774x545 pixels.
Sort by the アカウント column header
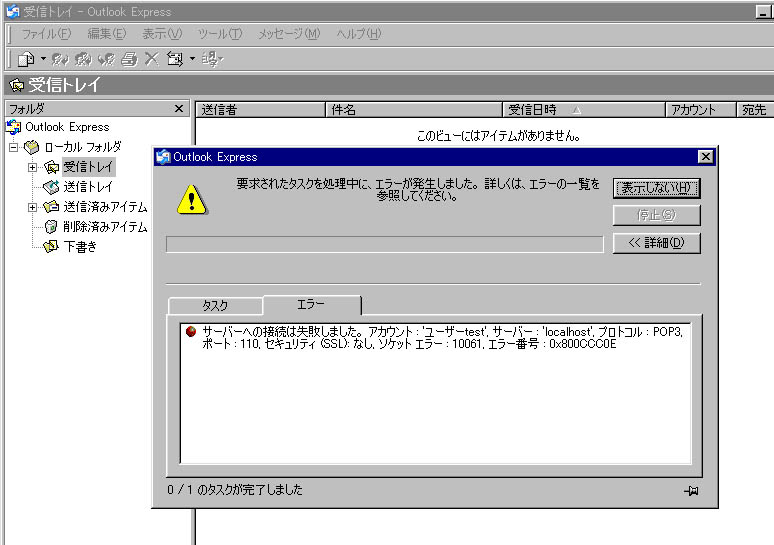[x=700, y=110]
